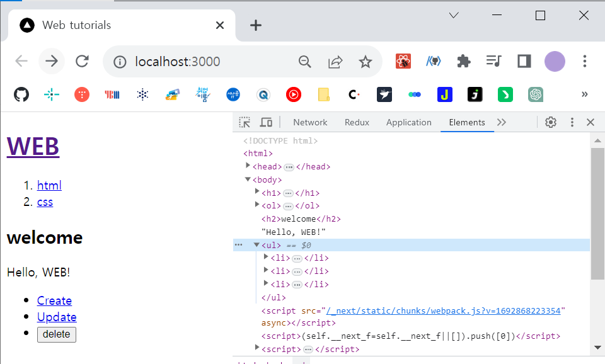
Task: Select the Elements tab
Action: pos(467,122)
